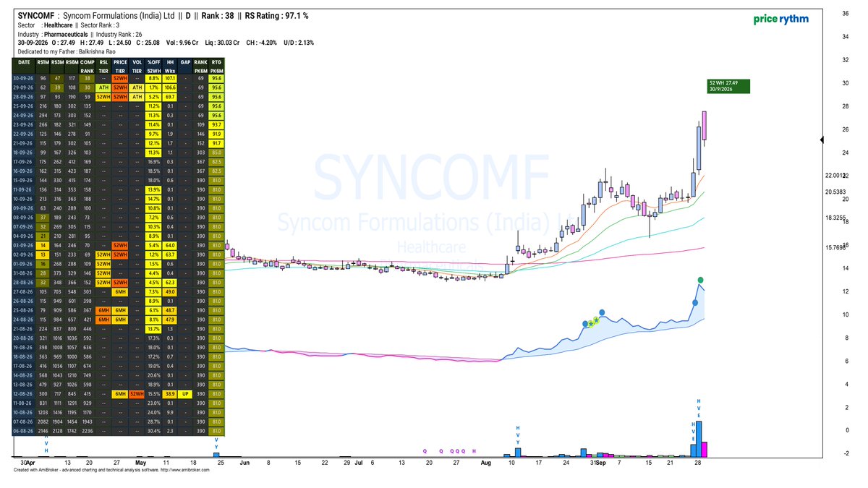The image size is (868, 488).
Task: Click the 22.0012 moving average value label
Action: click(x=836, y=176)
